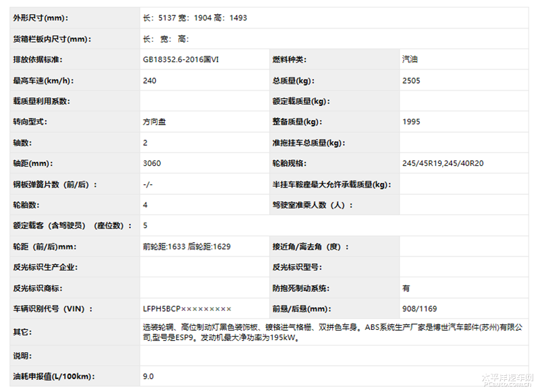This screenshot has height=392, width=540.
Task: Select the VIN value LFPH5BCP××××××××
Action: [187, 309]
